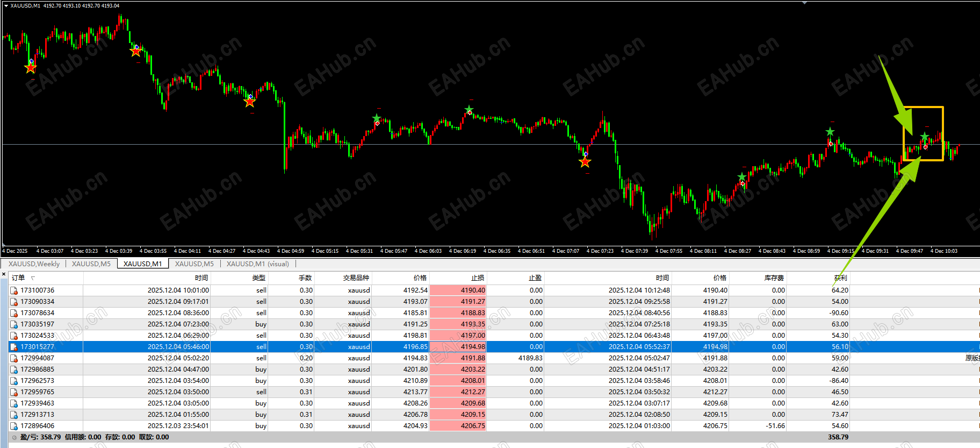Sort orders by the 获利 column header

[x=841, y=278]
